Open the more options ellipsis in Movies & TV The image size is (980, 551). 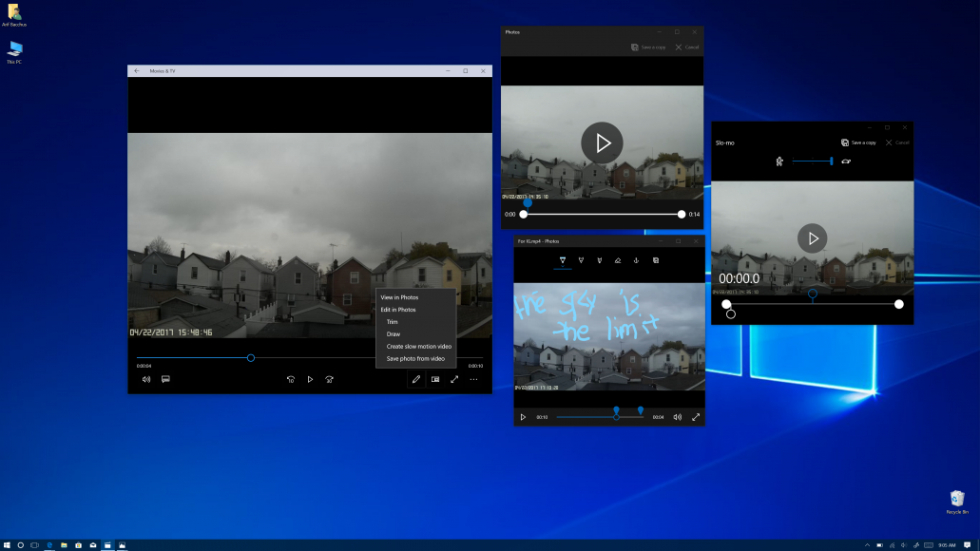[x=473, y=379]
